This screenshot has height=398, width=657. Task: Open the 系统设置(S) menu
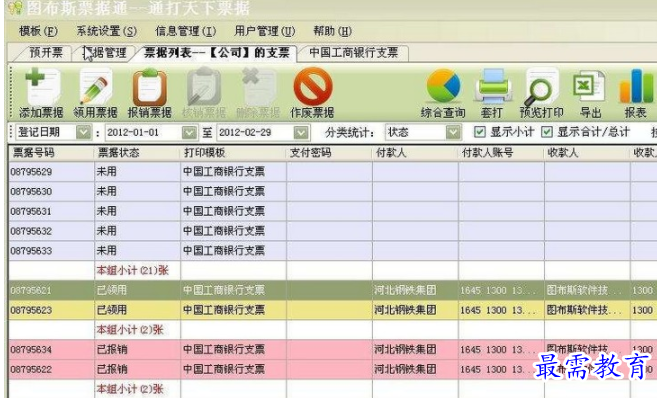(x=106, y=31)
